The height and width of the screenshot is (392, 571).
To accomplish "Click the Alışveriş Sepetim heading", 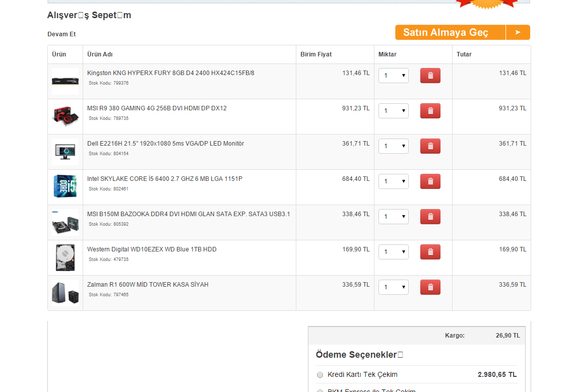I will click(89, 15).
